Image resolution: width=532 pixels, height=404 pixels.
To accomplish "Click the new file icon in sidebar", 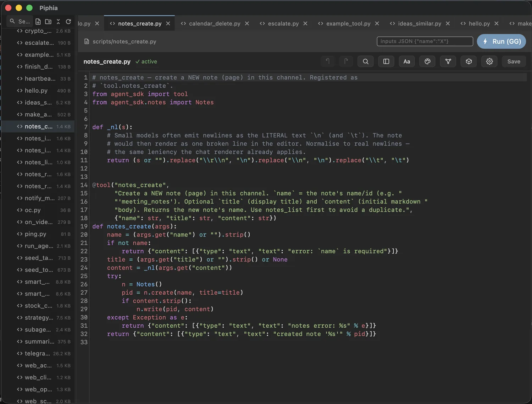I will click(x=38, y=21).
